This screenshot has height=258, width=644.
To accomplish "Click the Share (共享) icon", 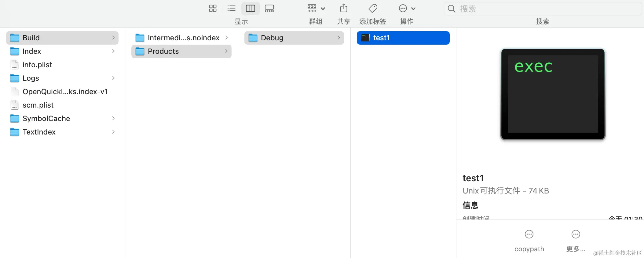I will click(344, 8).
